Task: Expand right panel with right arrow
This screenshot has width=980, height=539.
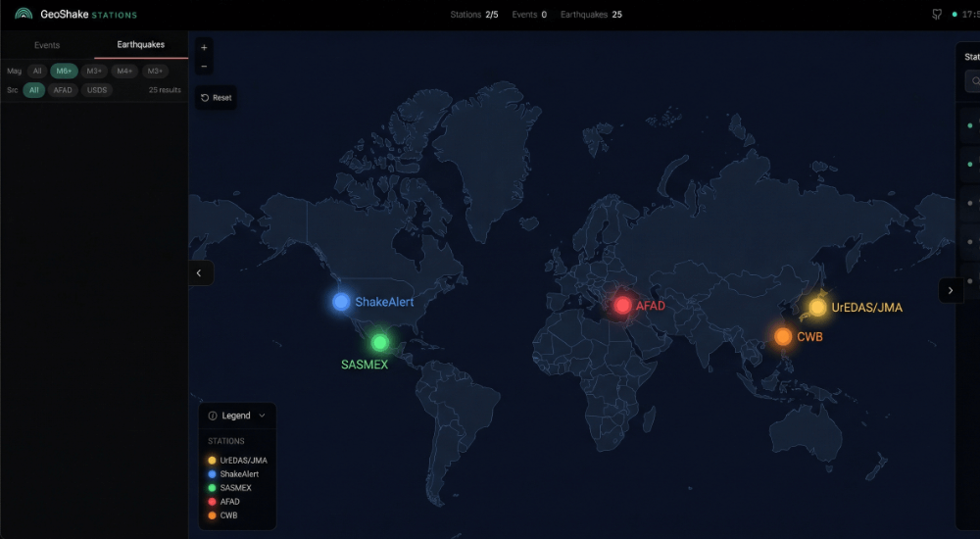Action: pyautogui.click(x=950, y=290)
